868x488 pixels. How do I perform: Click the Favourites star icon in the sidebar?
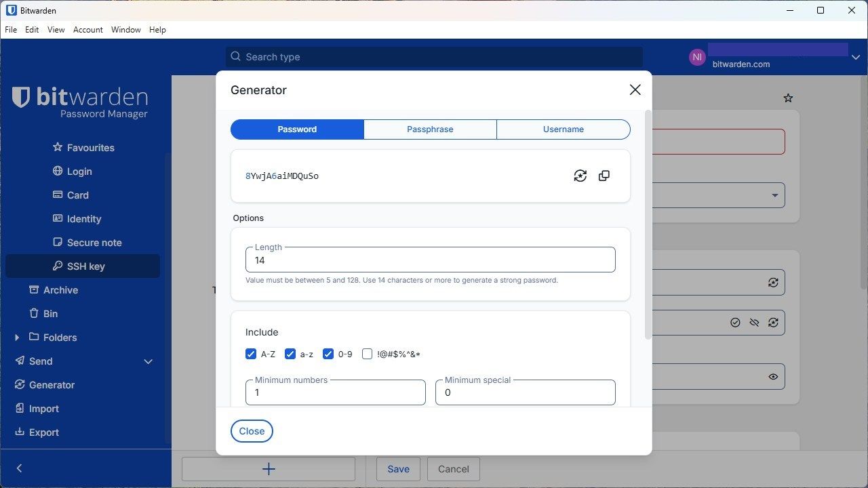point(58,147)
